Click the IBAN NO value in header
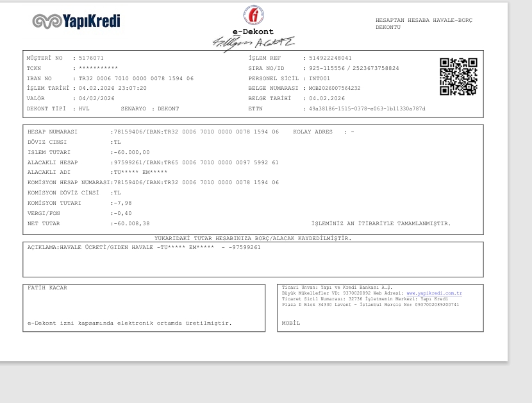 point(136,78)
